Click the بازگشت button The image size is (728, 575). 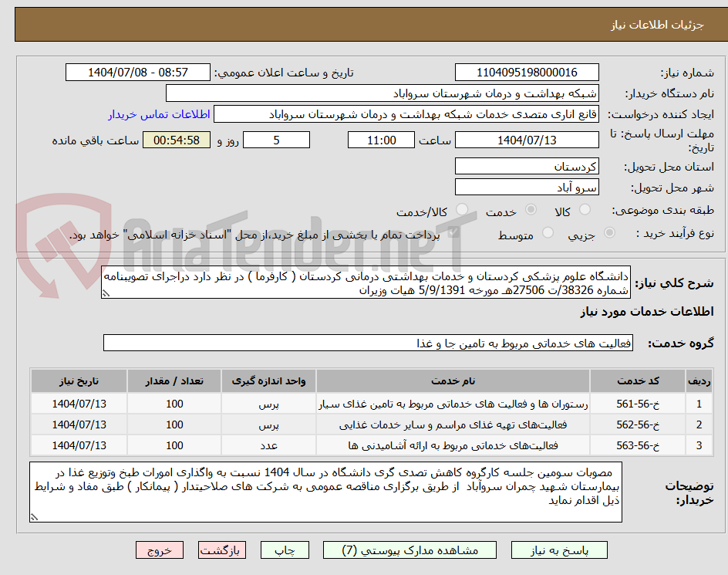point(222,550)
